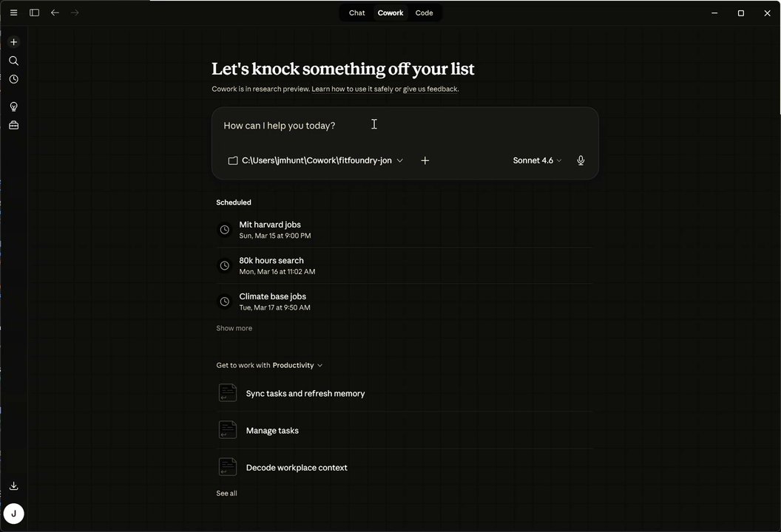Open the scheduled clock icon in sidebar
The width and height of the screenshot is (781, 532).
(x=13, y=79)
